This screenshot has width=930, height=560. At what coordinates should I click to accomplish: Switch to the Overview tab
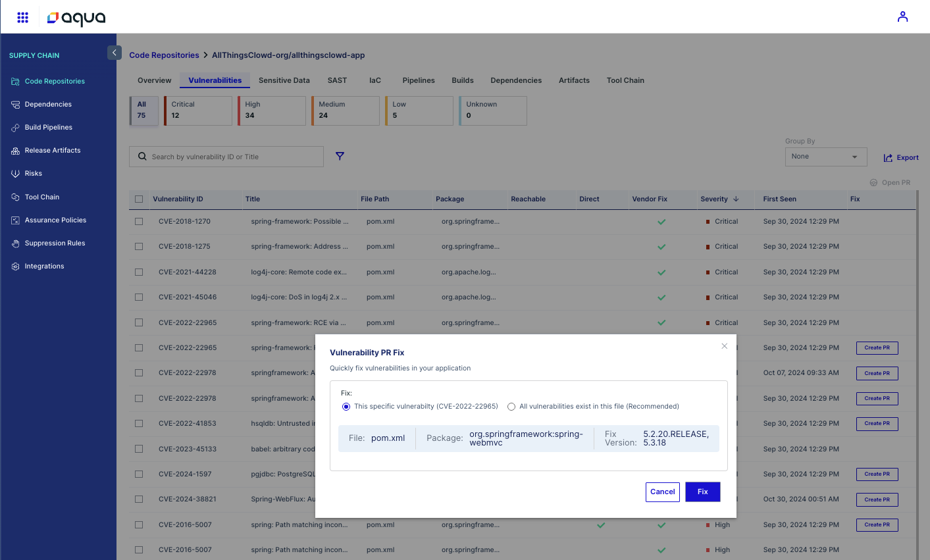(154, 80)
